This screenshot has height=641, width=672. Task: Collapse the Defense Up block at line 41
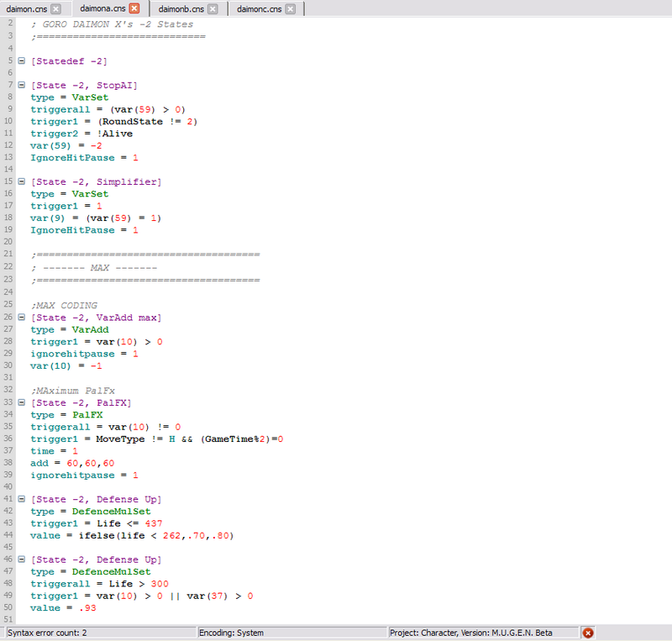coord(22,499)
